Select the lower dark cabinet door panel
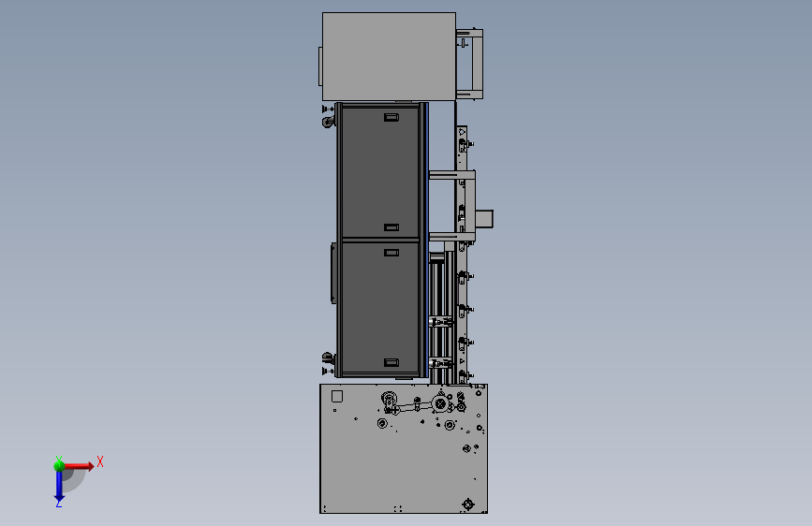 [x=380, y=307]
